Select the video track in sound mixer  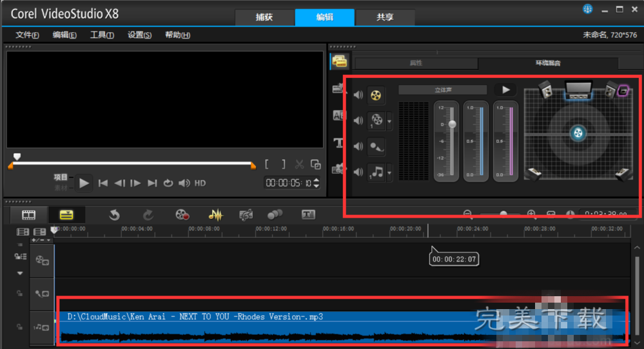point(376,120)
